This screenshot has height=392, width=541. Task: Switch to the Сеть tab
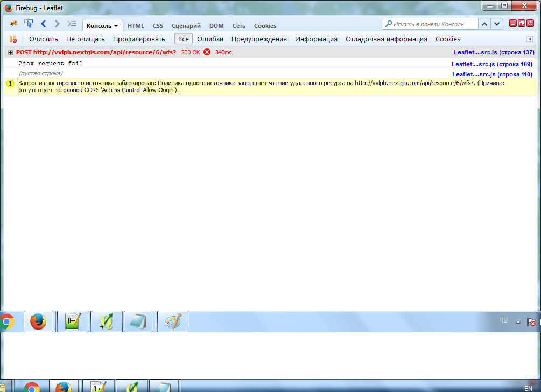[x=239, y=26]
